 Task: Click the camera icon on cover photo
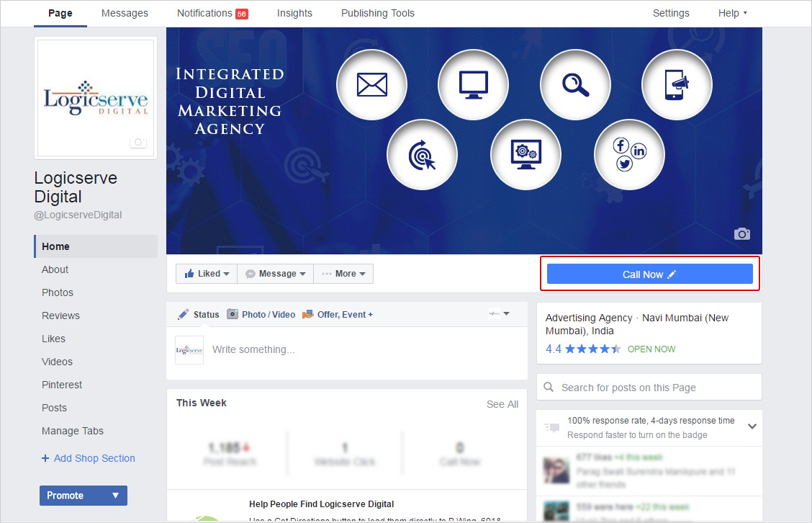(742, 234)
